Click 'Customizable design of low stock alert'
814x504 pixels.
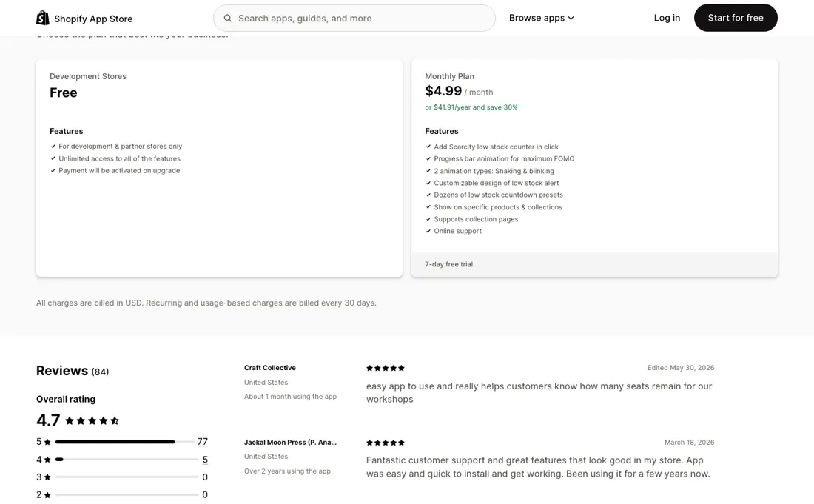pos(497,183)
